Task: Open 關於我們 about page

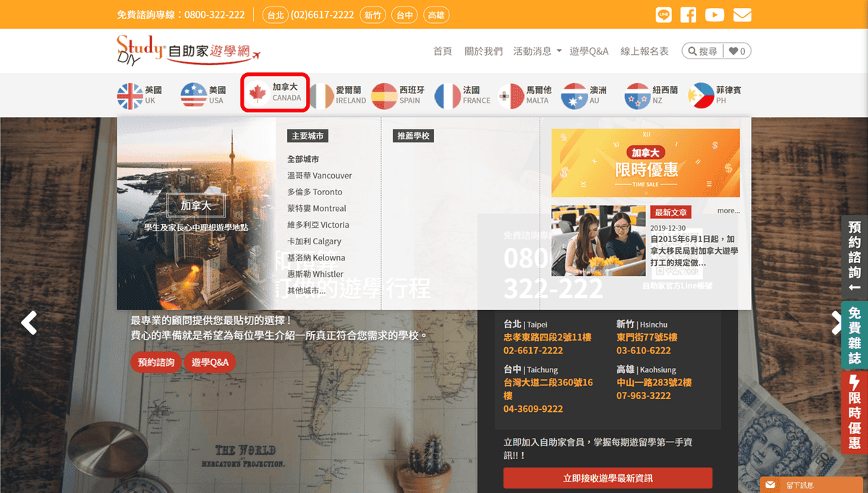Action: coord(483,51)
